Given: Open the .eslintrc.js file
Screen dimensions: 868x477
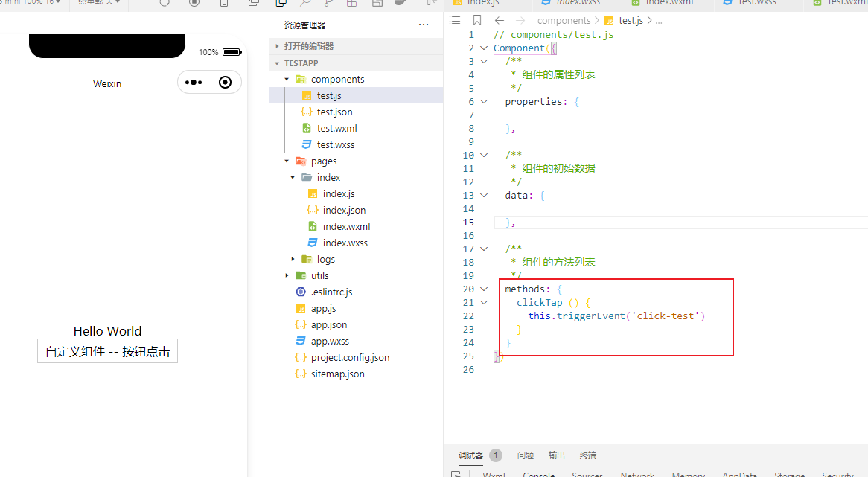Looking at the screenshot, I should tap(331, 292).
